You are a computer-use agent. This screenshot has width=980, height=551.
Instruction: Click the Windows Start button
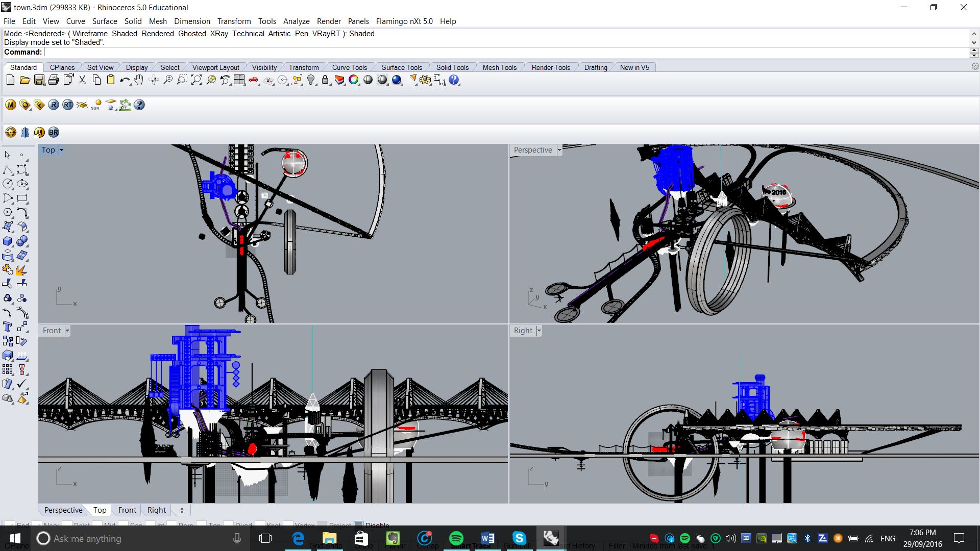pos(15,538)
